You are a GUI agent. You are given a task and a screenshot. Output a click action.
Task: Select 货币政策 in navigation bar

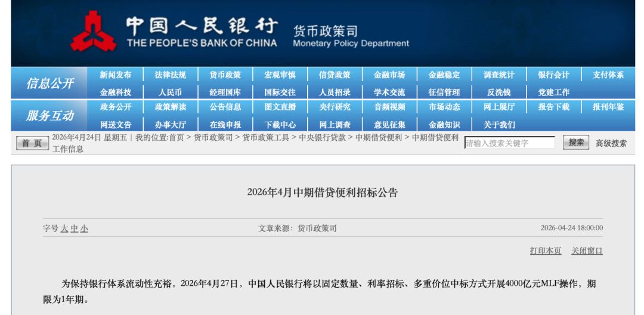click(x=225, y=75)
